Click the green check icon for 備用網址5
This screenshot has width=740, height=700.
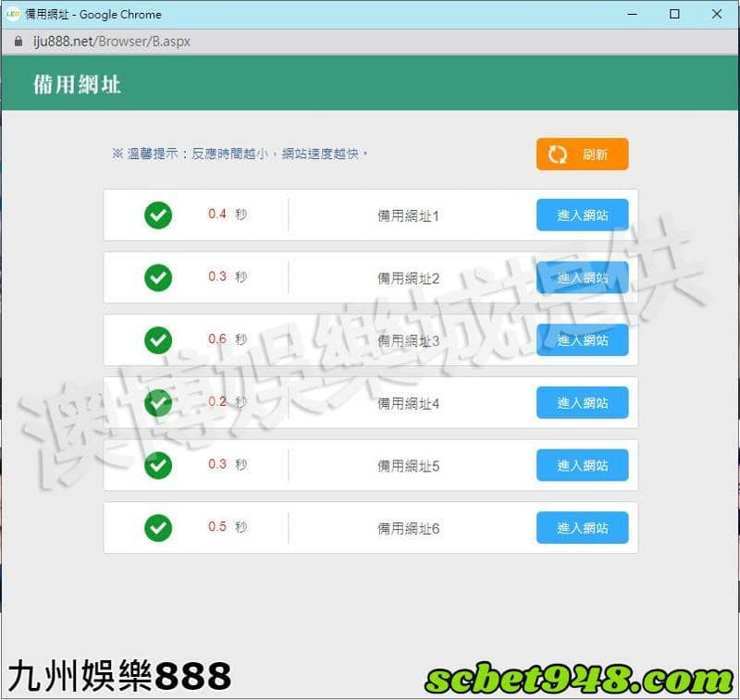coord(158,465)
